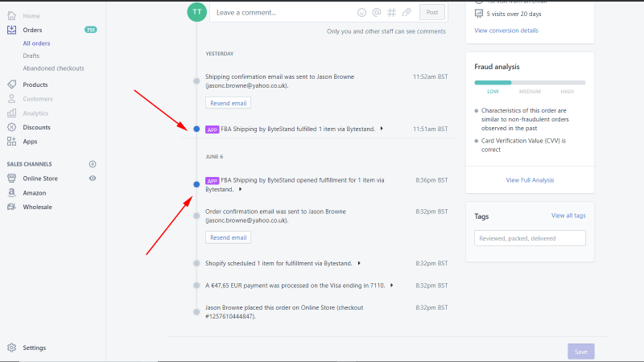Click the Settings gear icon
Image resolution: width=644 pixels, height=362 pixels.
click(11, 348)
